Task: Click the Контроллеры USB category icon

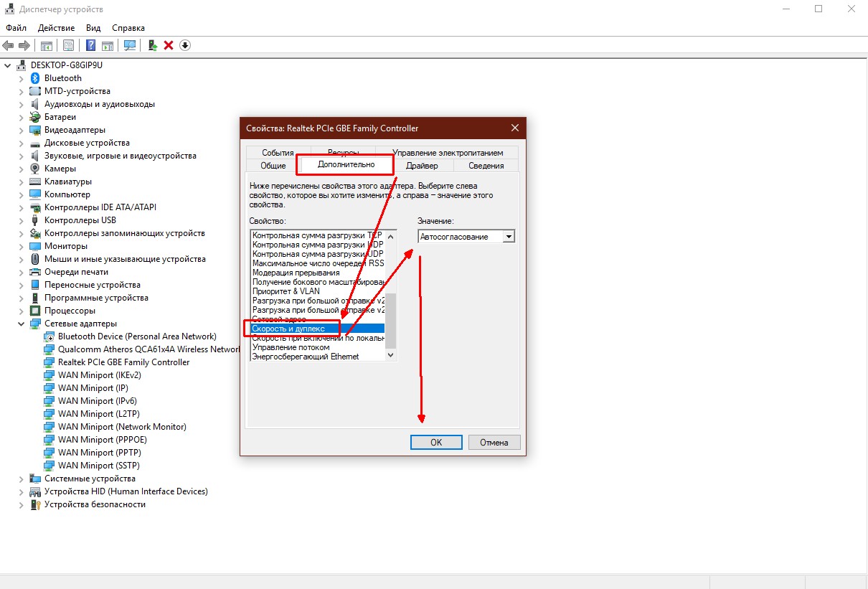Action: tap(35, 220)
